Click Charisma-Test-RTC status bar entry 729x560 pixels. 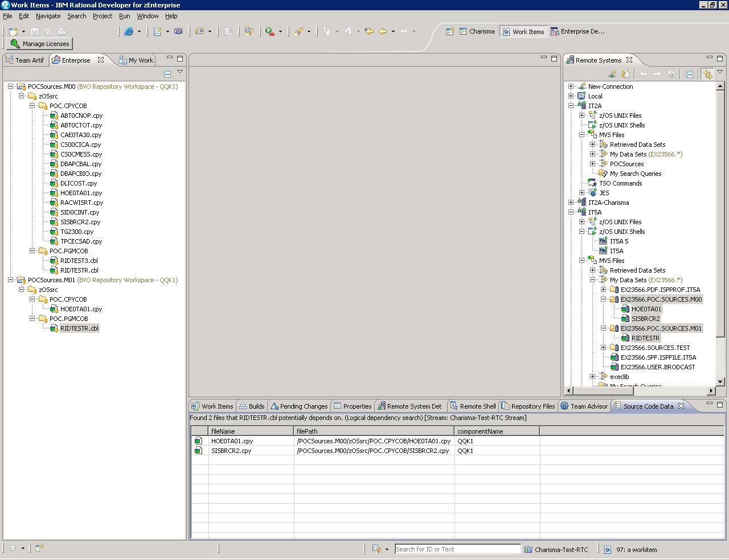556,550
